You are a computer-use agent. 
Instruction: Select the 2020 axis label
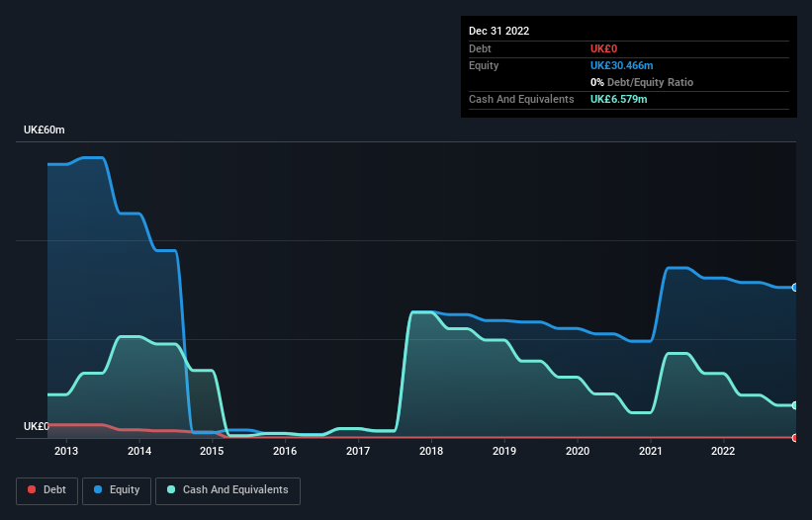pyautogui.click(x=578, y=451)
